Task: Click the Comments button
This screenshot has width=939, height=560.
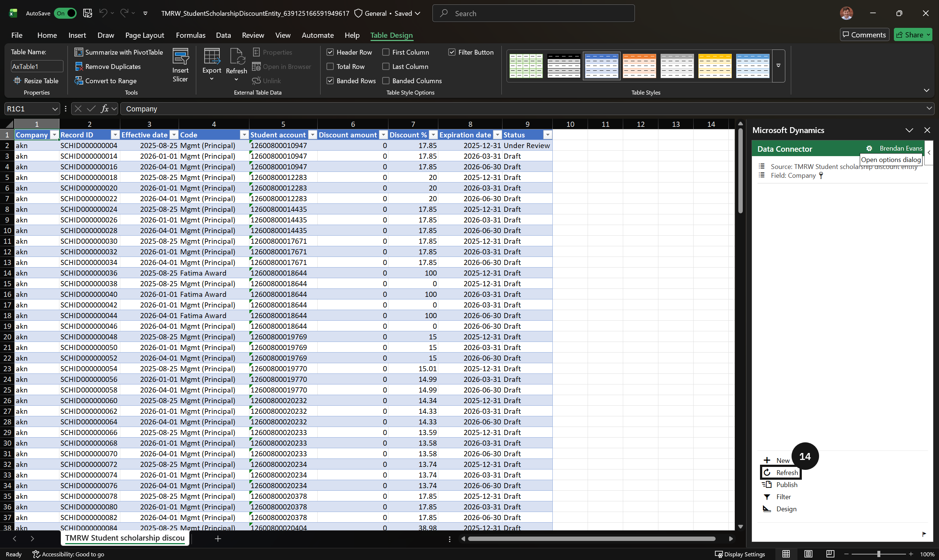Action: coord(864,35)
